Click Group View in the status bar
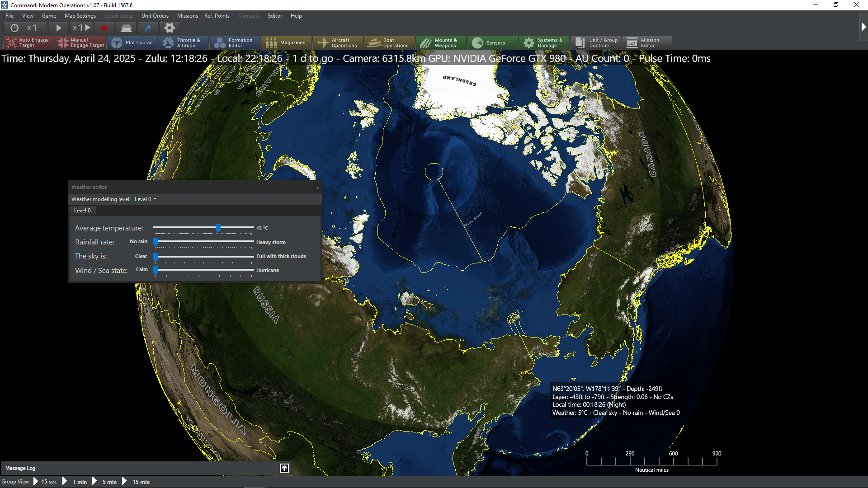The width and height of the screenshot is (868, 488). pos(15,482)
